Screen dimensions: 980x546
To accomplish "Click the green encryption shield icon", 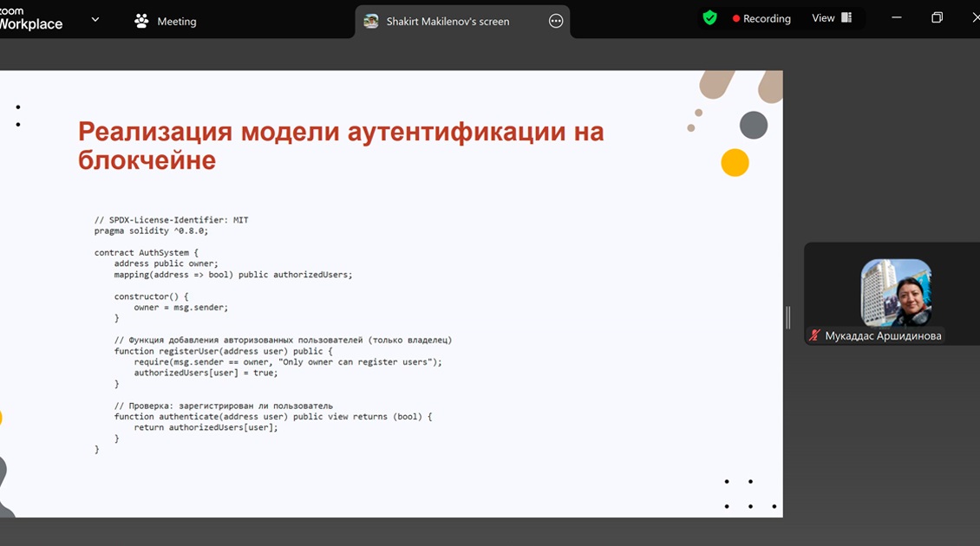I will pyautogui.click(x=709, y=18).
